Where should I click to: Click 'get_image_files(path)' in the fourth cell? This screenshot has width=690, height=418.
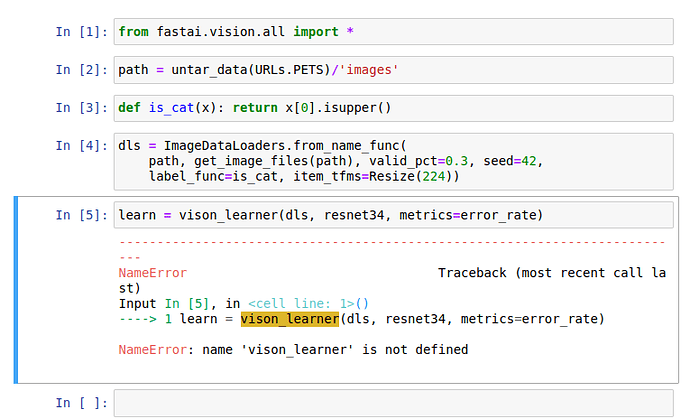(x=273, y=161)
